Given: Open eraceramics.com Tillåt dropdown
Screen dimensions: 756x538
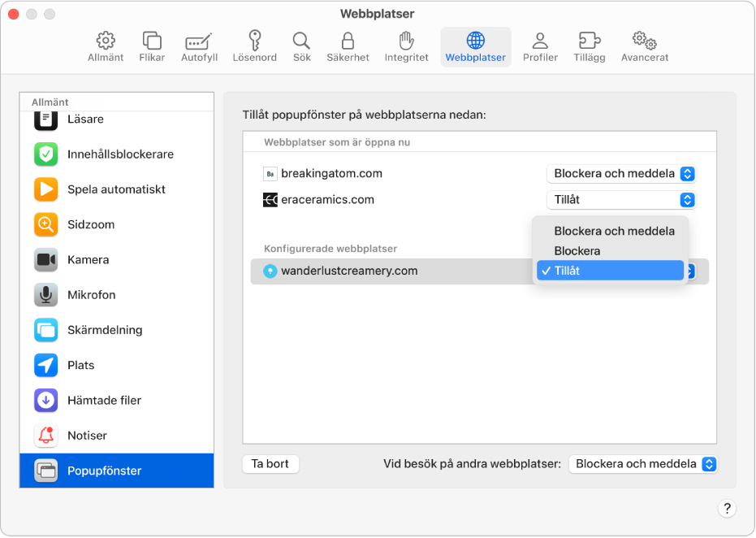Looking at the screenshot, I should click(621, 200).
